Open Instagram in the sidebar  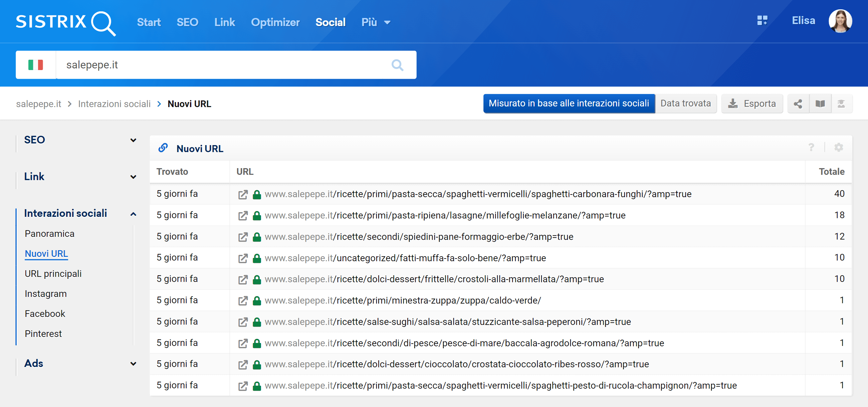pyautogui.click(x=45, y=294)
